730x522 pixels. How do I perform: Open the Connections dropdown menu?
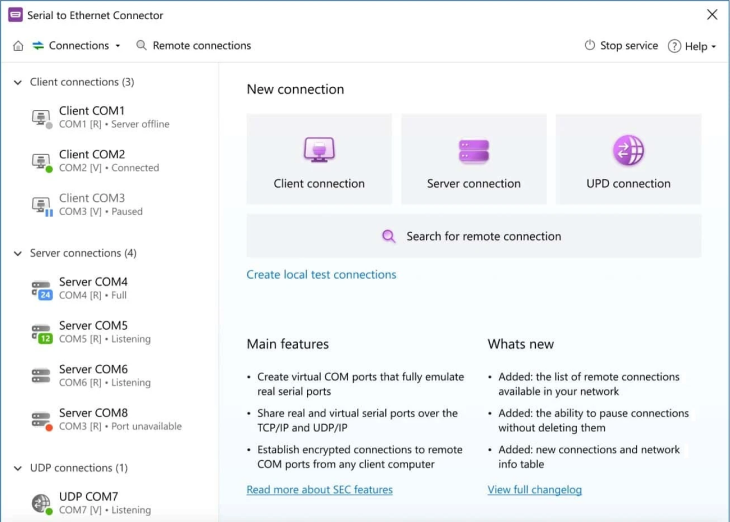78,46
